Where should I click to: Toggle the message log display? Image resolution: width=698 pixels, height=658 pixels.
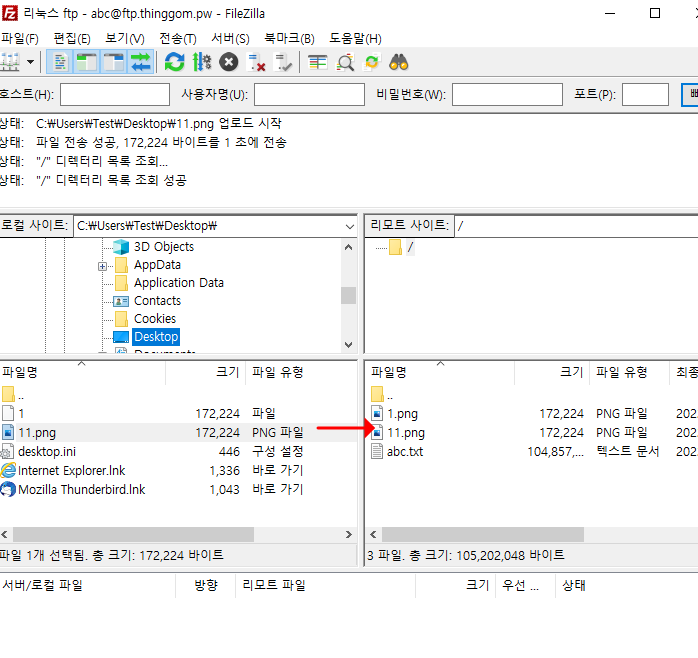61,62
